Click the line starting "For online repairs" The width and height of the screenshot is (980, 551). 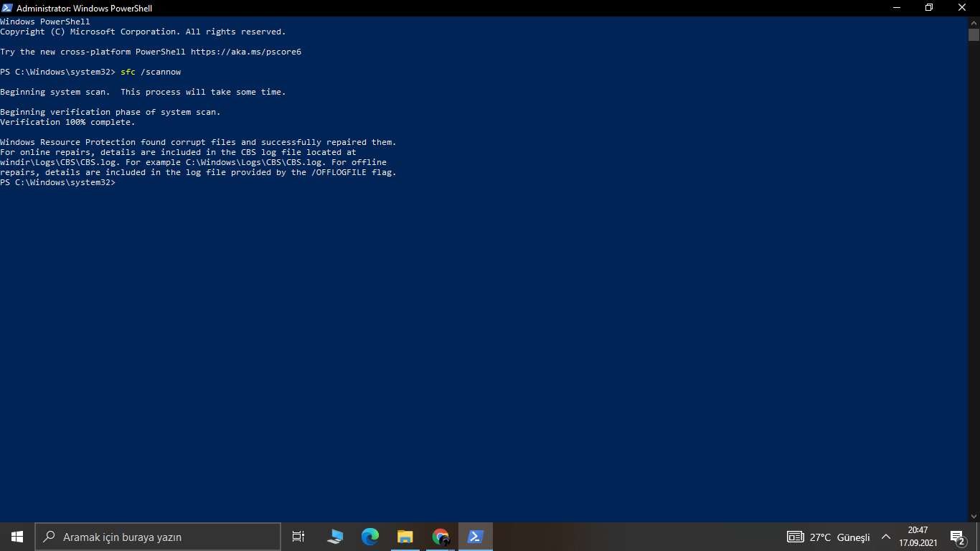tap(178, 152)
